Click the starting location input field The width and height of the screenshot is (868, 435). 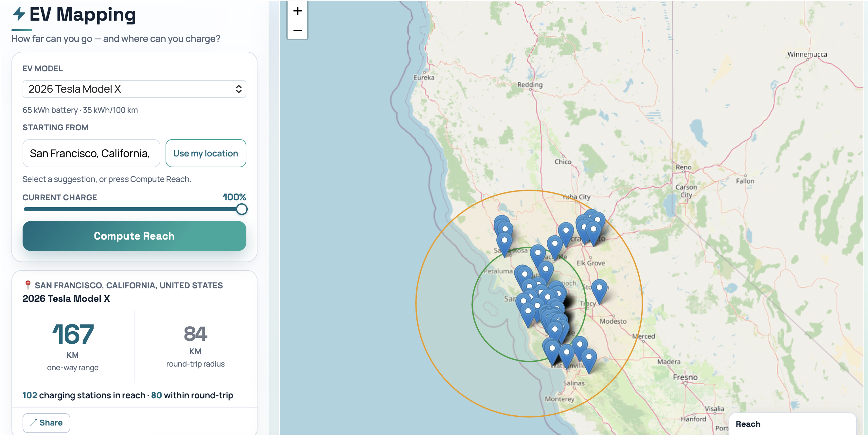91,153
